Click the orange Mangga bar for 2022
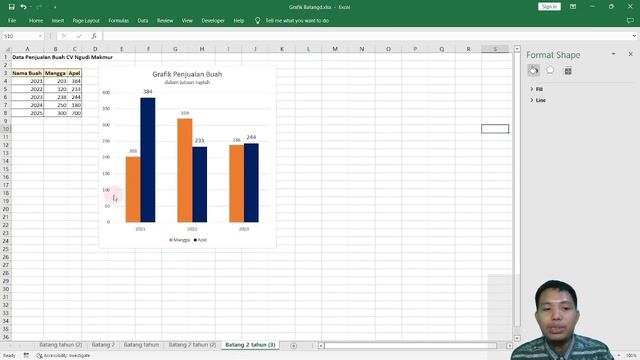 (x=184, y=170)
